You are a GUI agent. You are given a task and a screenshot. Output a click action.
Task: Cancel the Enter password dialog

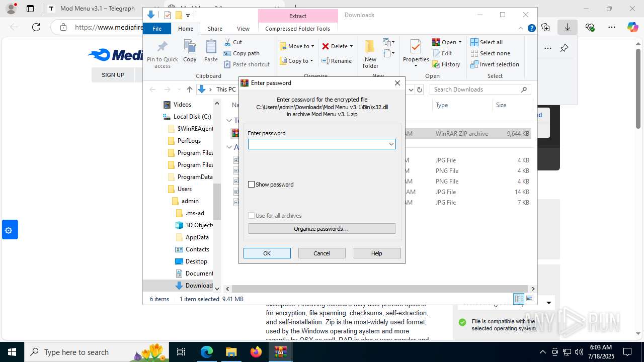click(x=322, y=253)
